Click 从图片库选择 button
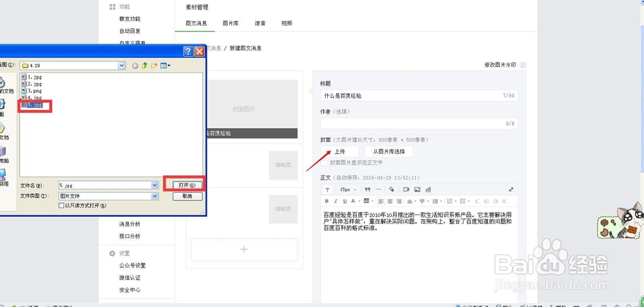This screenshot has width=644, height=307. [389, 151]
